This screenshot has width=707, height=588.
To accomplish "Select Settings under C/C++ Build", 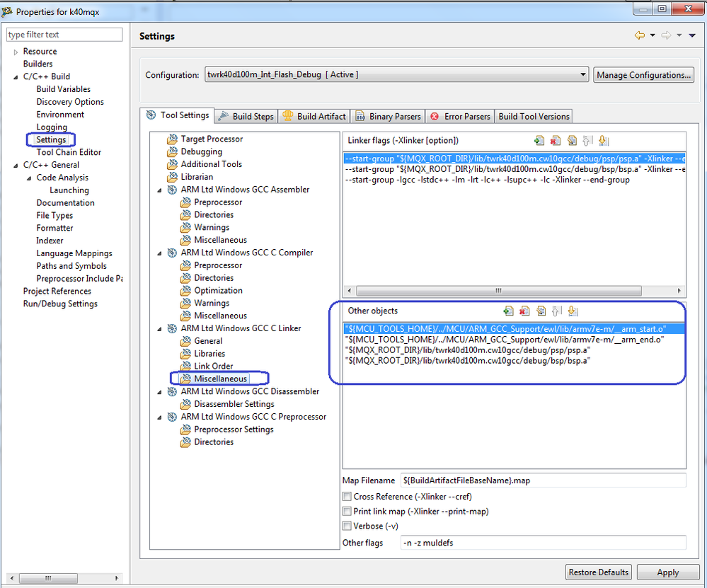I will [51, 140].
